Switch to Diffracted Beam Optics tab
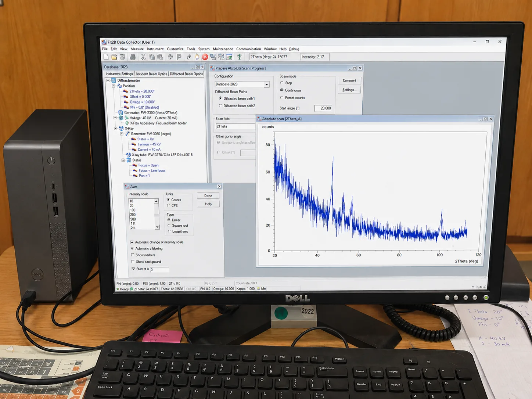The image size is (532, 399). tap(186, 74)
